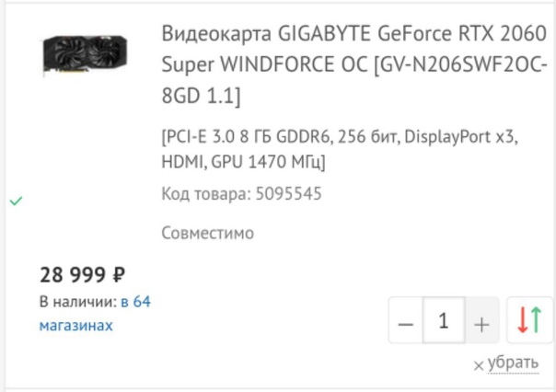Decrease quantity with the minus button
This screenshot has height=392, width=556.
(406, 323)
